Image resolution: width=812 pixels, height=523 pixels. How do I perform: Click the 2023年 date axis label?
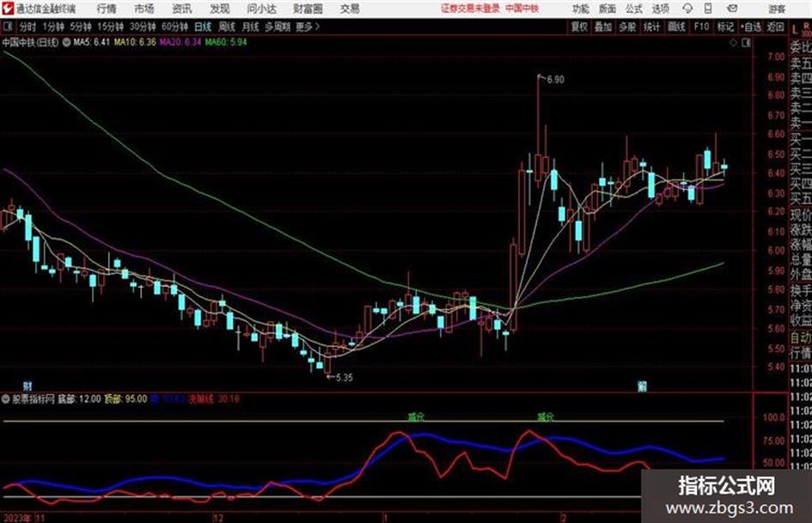coord(16,518)
